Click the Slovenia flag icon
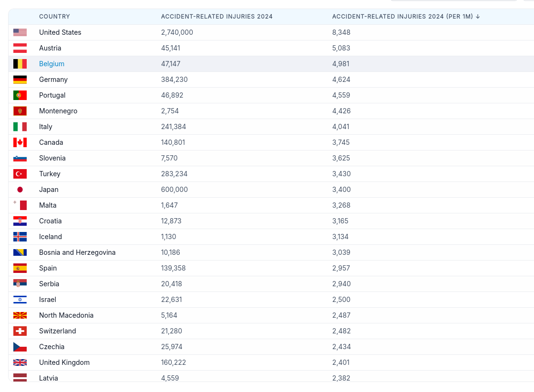Screen dimensions: 534x392 (20, 158)
